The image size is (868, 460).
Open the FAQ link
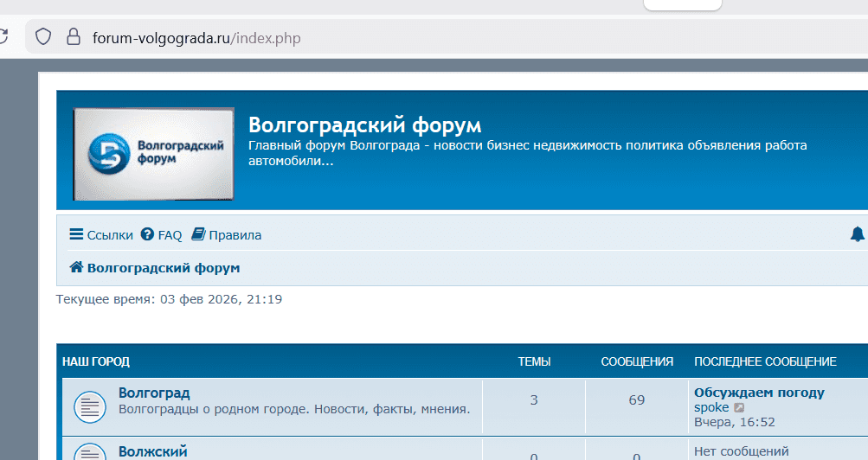tap(170, 235)
